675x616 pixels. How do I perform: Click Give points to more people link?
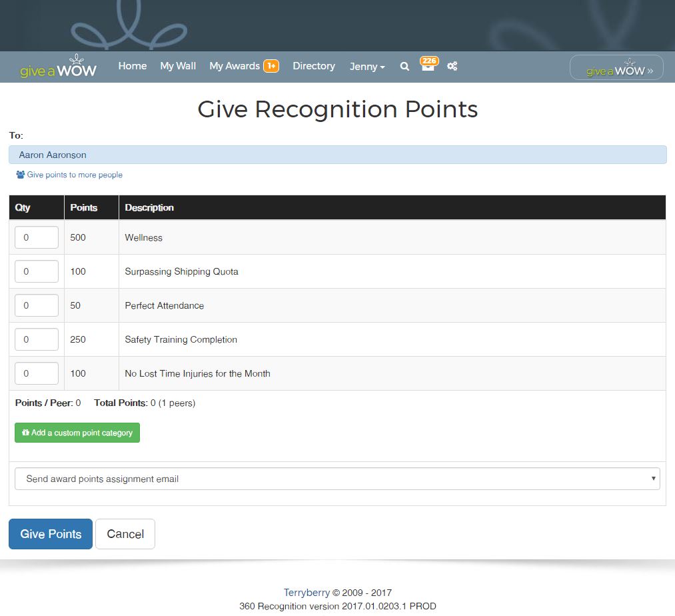[69, 175]
